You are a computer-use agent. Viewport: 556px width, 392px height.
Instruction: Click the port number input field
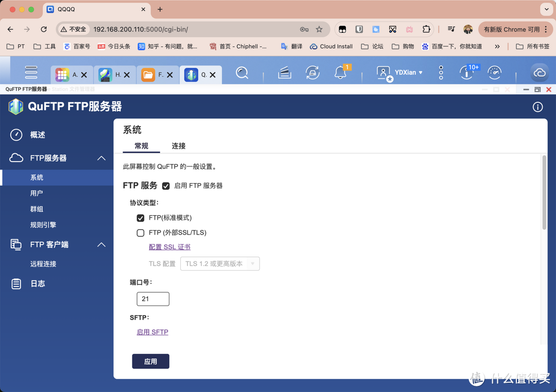coord(153,299)
